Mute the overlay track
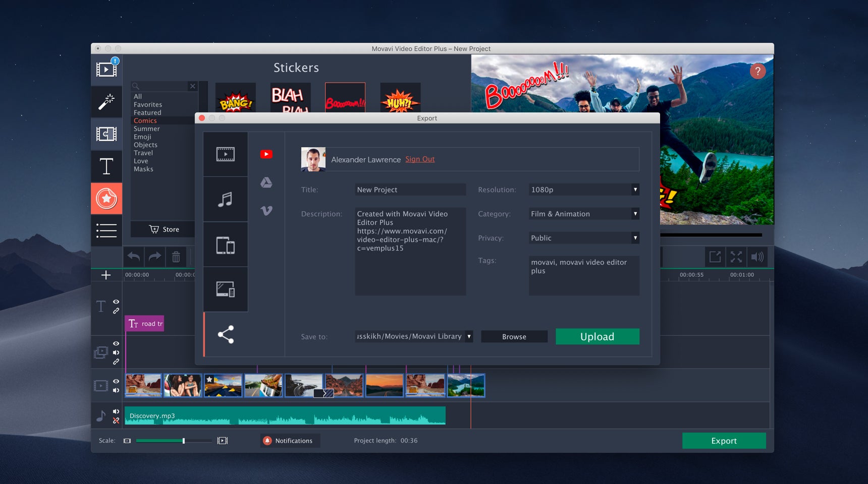The width and height of the screenshot is (868, 484). [x=116, y=352]
